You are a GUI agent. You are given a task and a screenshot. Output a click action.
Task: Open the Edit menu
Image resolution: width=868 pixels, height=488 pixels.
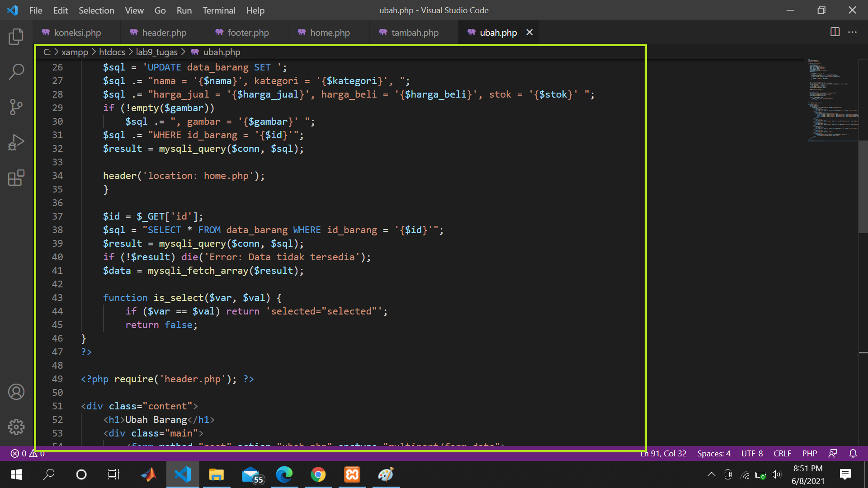pyautogui.click(x=61, y=10)
